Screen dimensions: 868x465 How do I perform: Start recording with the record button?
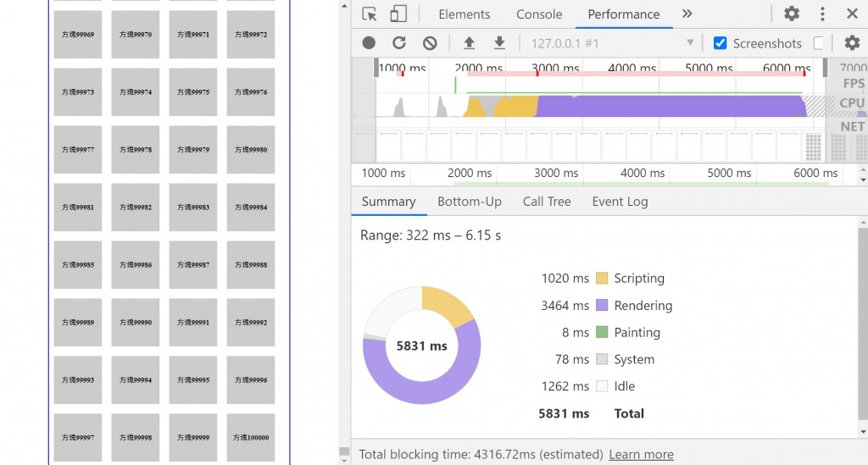coord(369,43)
